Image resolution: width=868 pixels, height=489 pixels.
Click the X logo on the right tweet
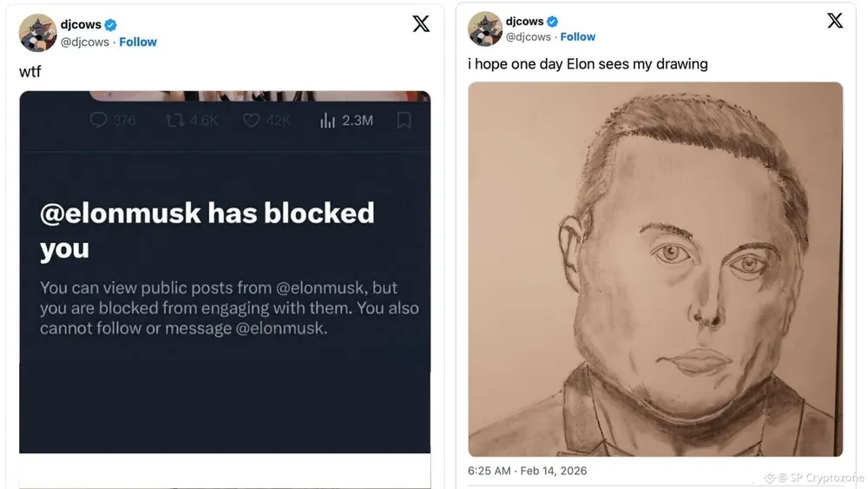(x=835, y=21)
